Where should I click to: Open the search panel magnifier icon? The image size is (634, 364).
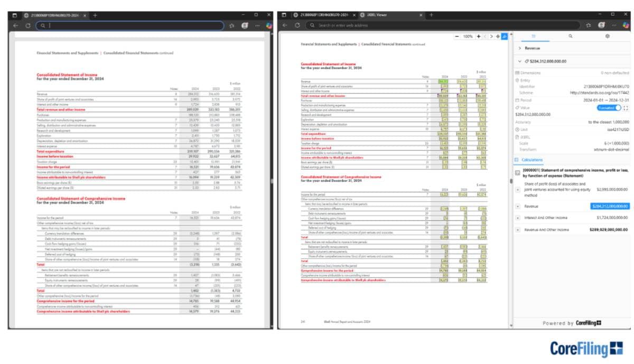[570, 36]
